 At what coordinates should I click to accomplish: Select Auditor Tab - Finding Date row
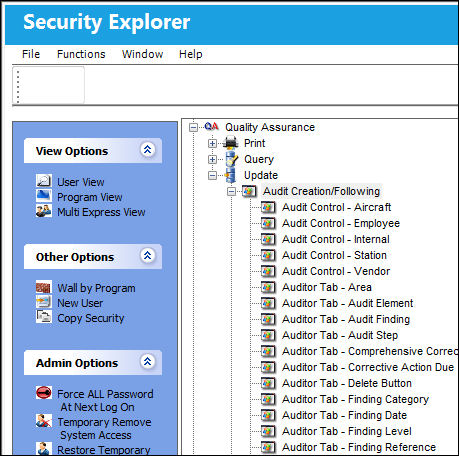coord(345,415)
